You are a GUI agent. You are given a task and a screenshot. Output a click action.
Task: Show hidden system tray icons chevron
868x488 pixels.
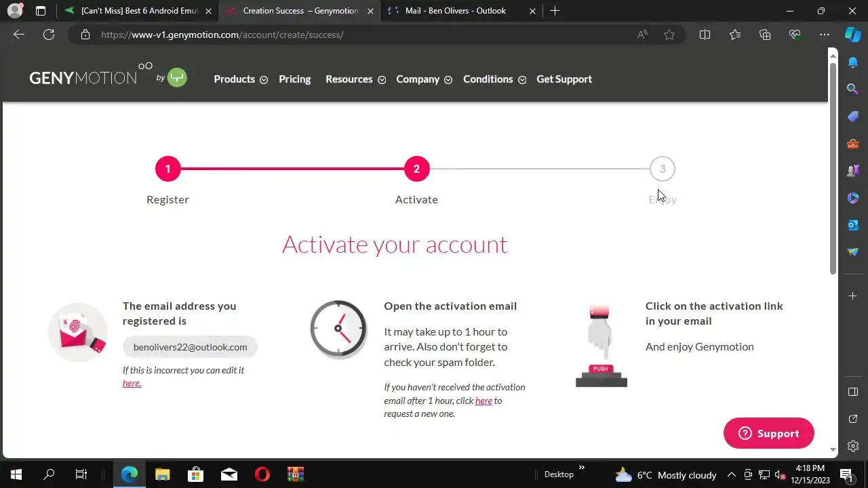pos(732,474)
